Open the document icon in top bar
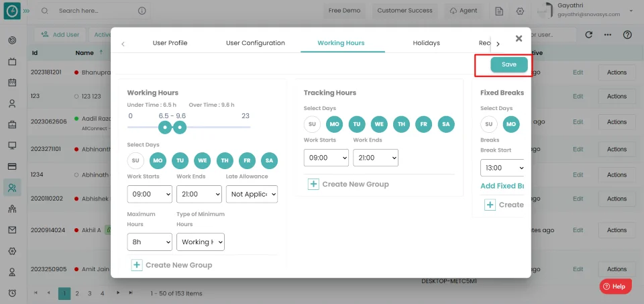644x304 pixels. click(x=499, y=11)
